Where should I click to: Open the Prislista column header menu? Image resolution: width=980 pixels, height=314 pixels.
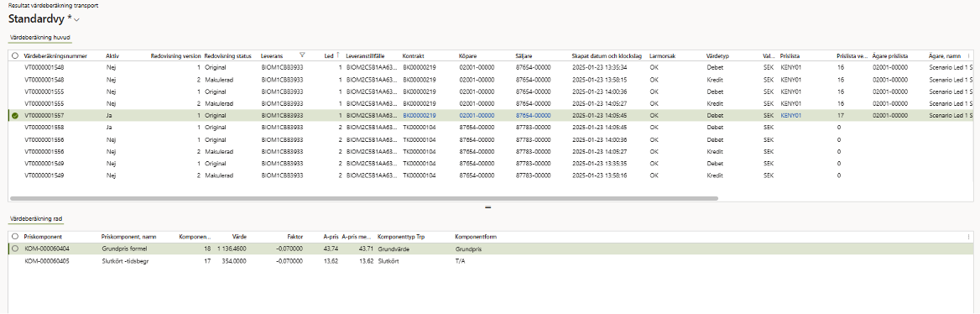pyautogui.click(x=790, y=55)
